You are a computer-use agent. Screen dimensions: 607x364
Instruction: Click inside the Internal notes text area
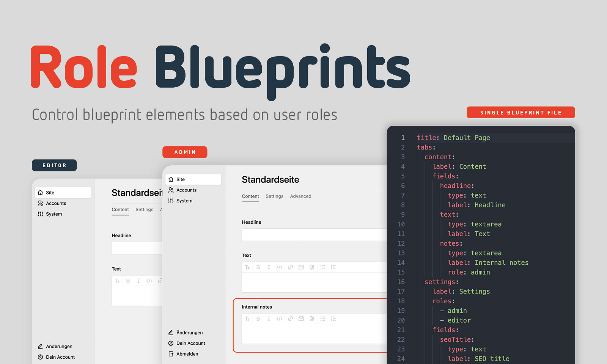(x=314, y=334)
